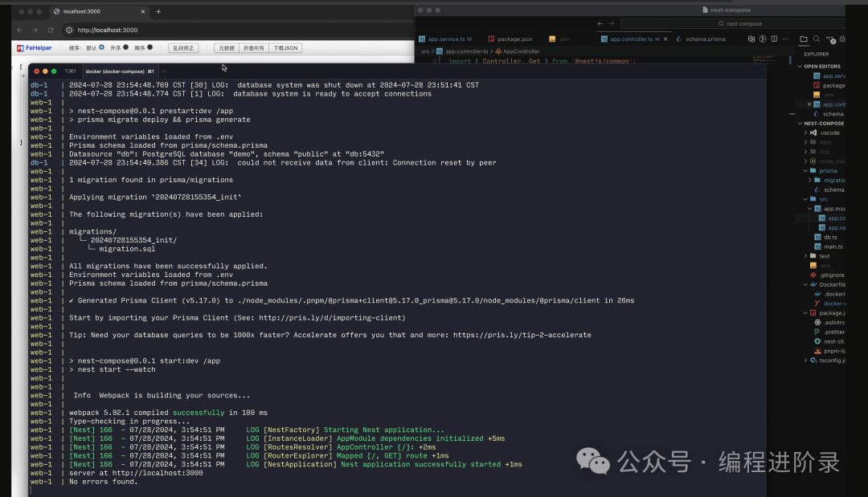
Task: Click the site info icon in address bar
Action: click(x=69, y=30)
